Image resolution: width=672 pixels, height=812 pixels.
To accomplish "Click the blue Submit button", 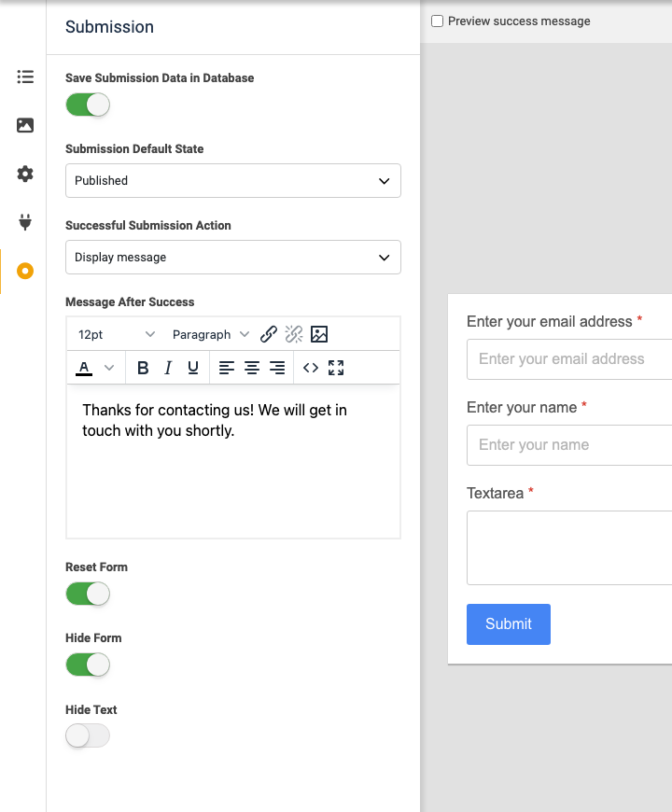I will tap(509, 624).
